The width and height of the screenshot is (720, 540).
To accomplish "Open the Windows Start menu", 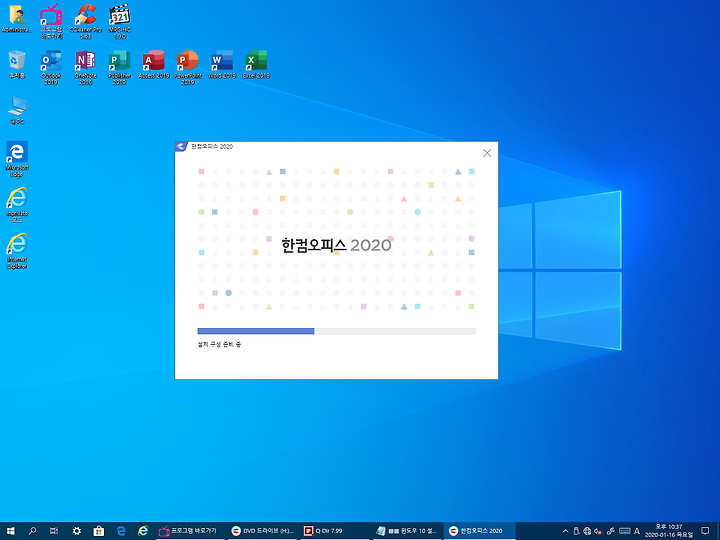I will 10,531.
